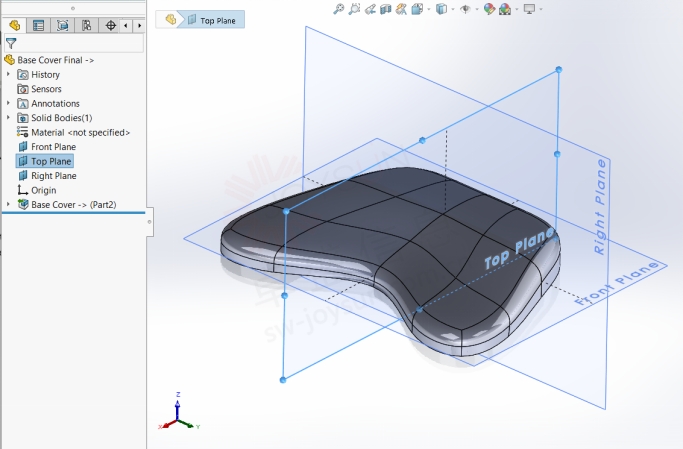
Task: Click the Display Style icon
Action: point(441,9)
